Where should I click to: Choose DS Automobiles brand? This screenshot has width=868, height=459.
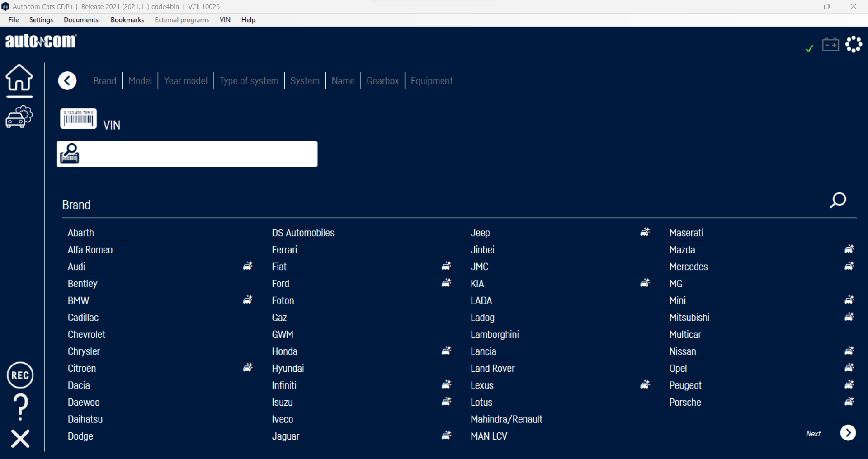pos(303,233)
